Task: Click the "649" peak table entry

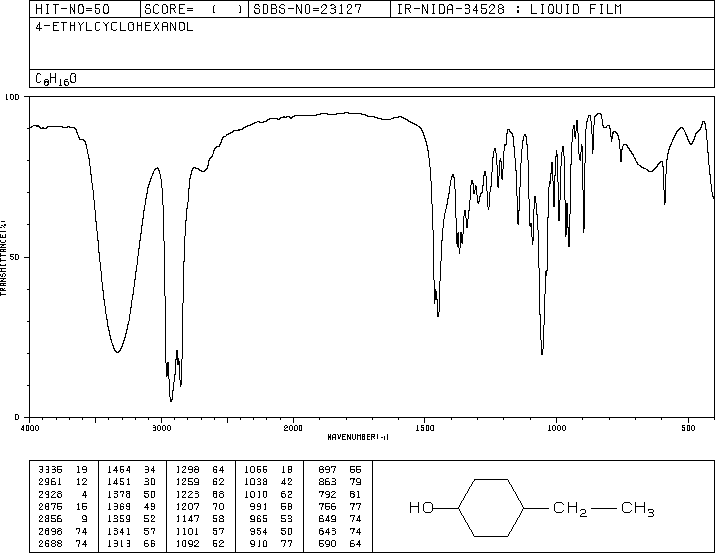Action: point(327,519)
